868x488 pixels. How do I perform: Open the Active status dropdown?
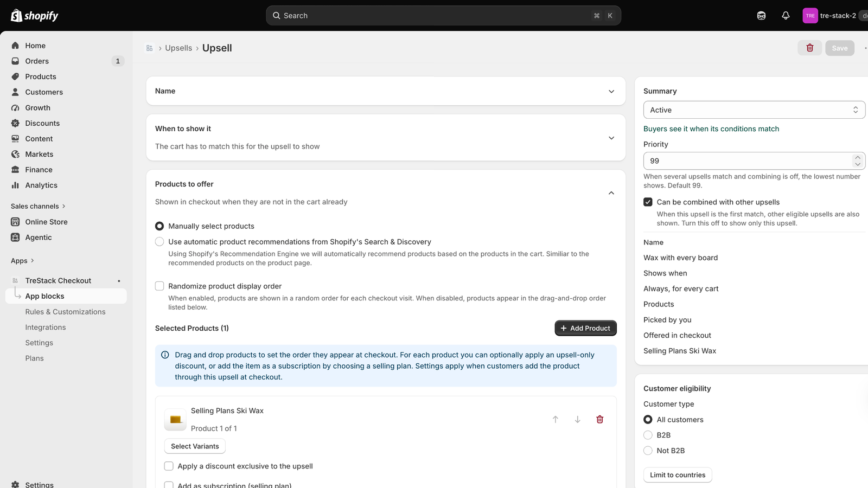tap(754, 110)
